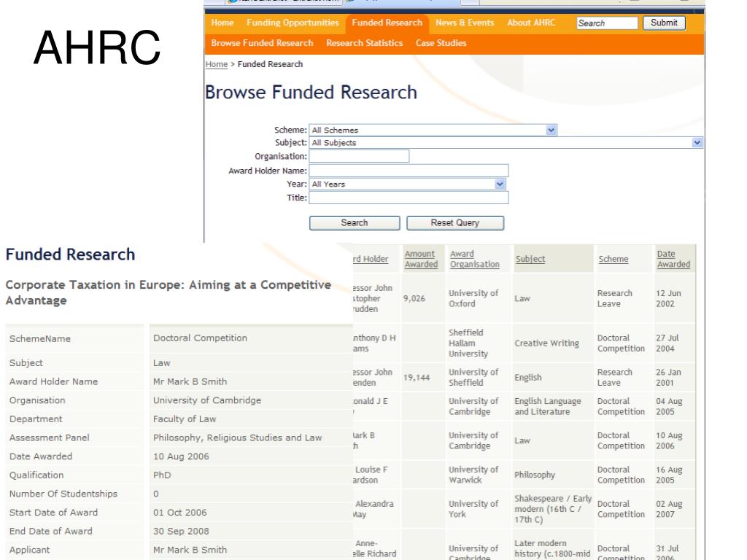Go to Browse Funded Research submenu

pos(262,43)
